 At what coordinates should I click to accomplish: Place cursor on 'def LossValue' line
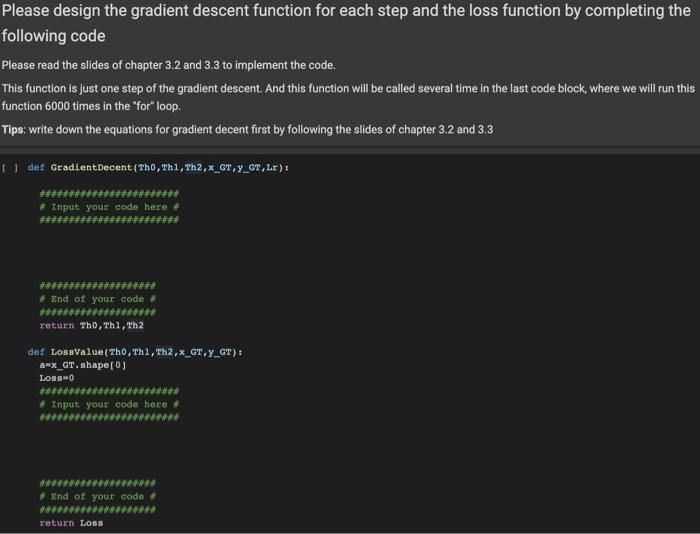click(135, 352)
